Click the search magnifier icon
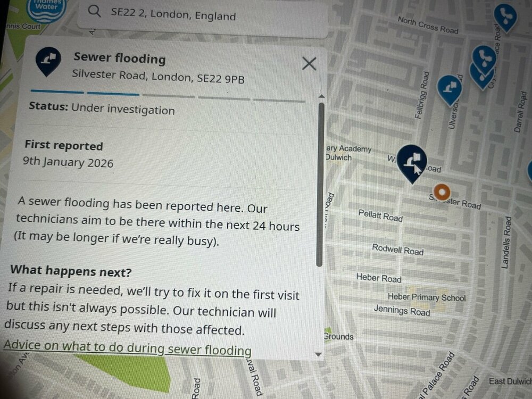This screenshot has width=532, height=399. click(x=94, y=11)
